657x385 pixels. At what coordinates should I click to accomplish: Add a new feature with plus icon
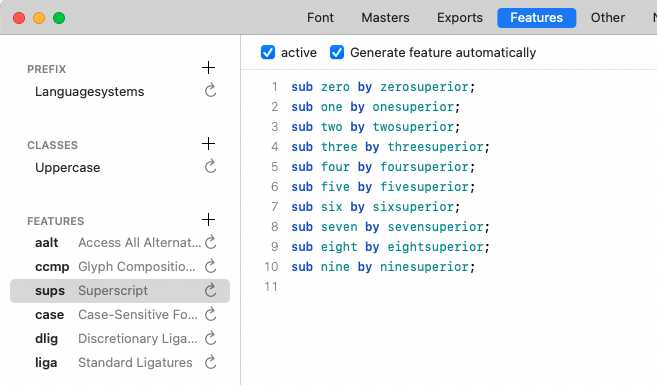point(208,220)
